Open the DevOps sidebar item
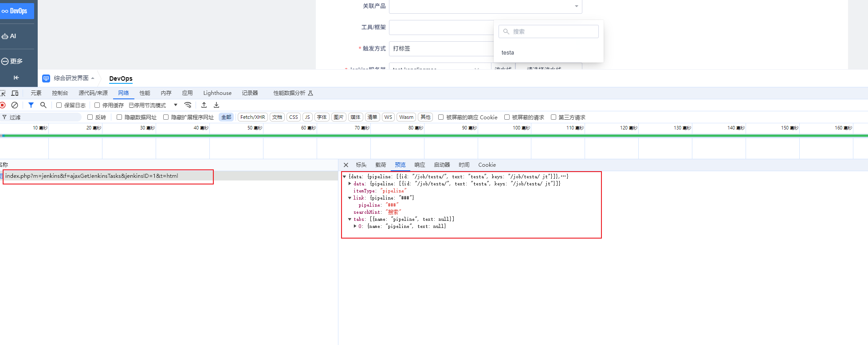868x345 pixels. coord(16,11)
